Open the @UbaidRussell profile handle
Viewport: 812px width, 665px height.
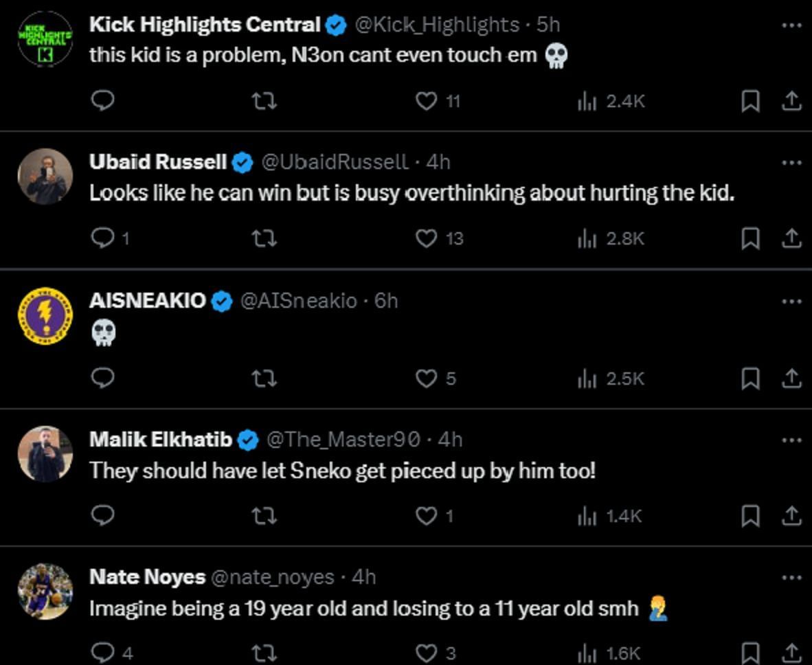click(x=332, y=163)
